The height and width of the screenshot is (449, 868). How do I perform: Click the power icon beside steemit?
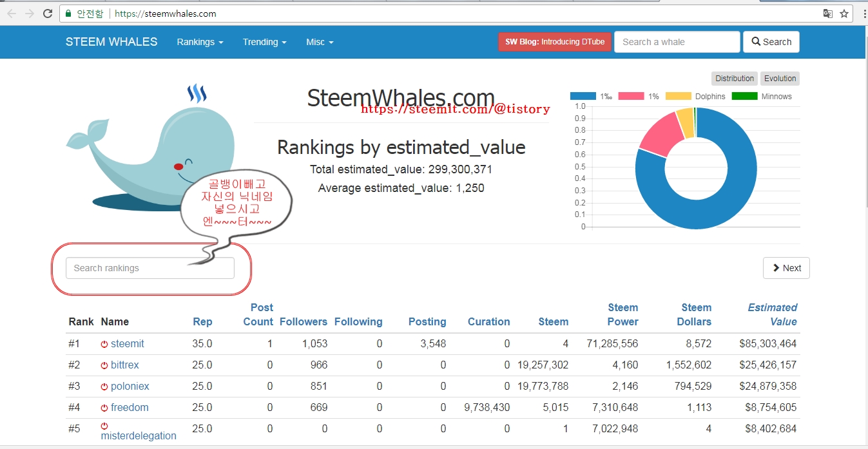coord(104,344)
